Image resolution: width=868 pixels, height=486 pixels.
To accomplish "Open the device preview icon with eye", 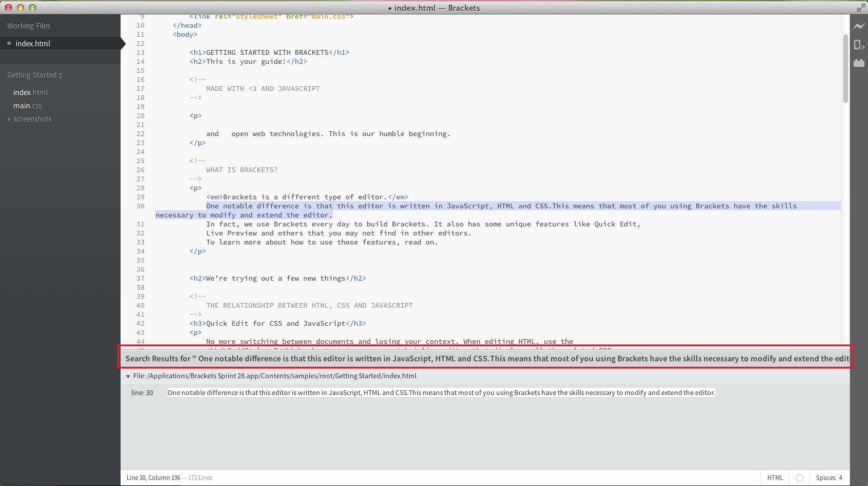I will click(858, 45).
